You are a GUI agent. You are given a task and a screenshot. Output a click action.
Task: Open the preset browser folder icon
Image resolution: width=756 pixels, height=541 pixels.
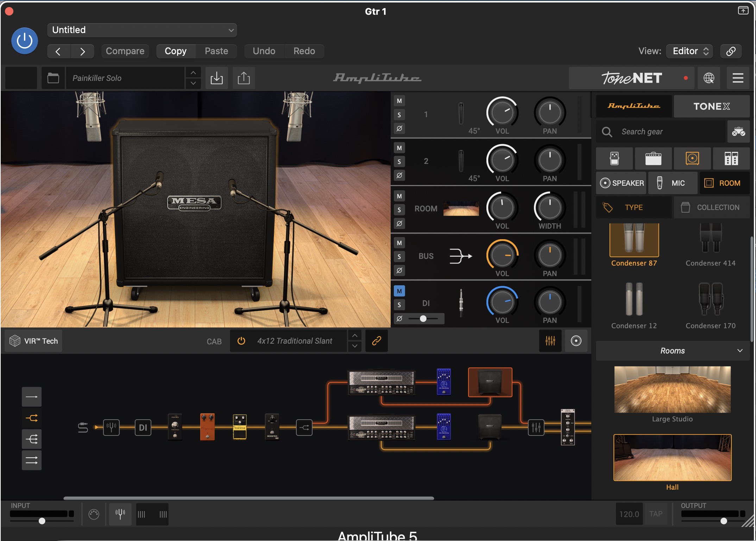[x=53, y=78]
